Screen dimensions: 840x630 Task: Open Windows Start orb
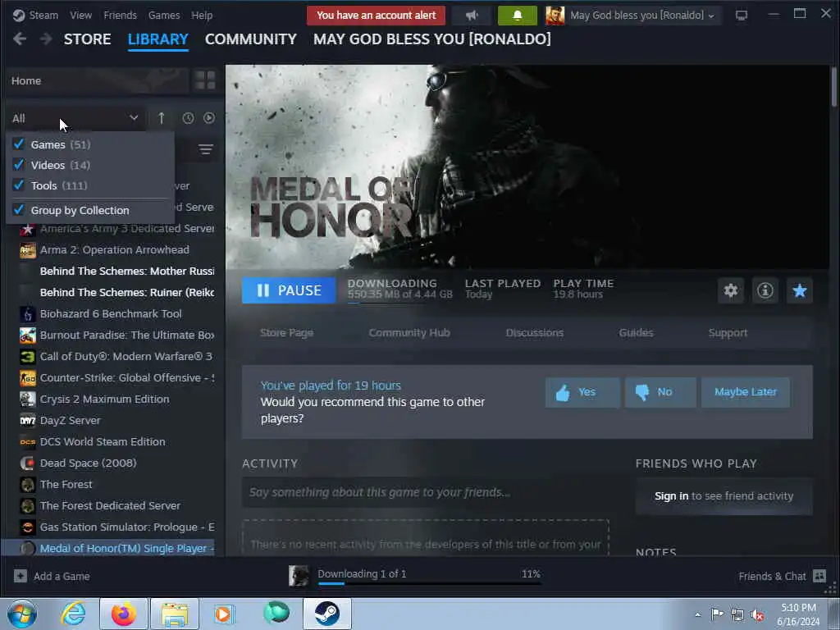tap(22, 614)
